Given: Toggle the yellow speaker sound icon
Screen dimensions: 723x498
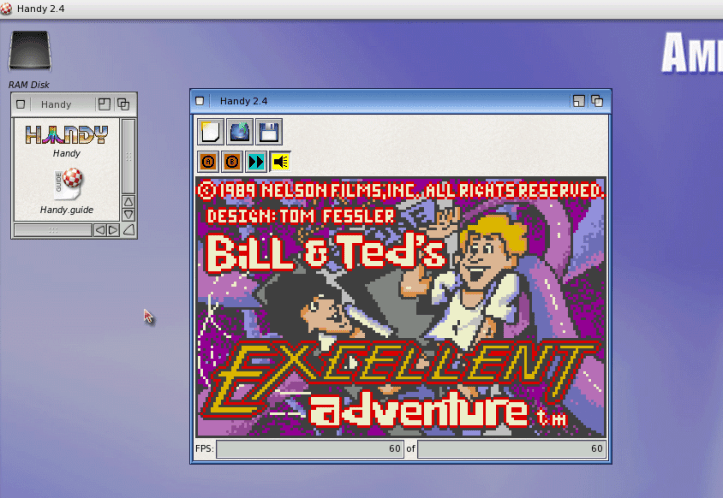Looking at the screenshot, I should [x=281, y=162].
